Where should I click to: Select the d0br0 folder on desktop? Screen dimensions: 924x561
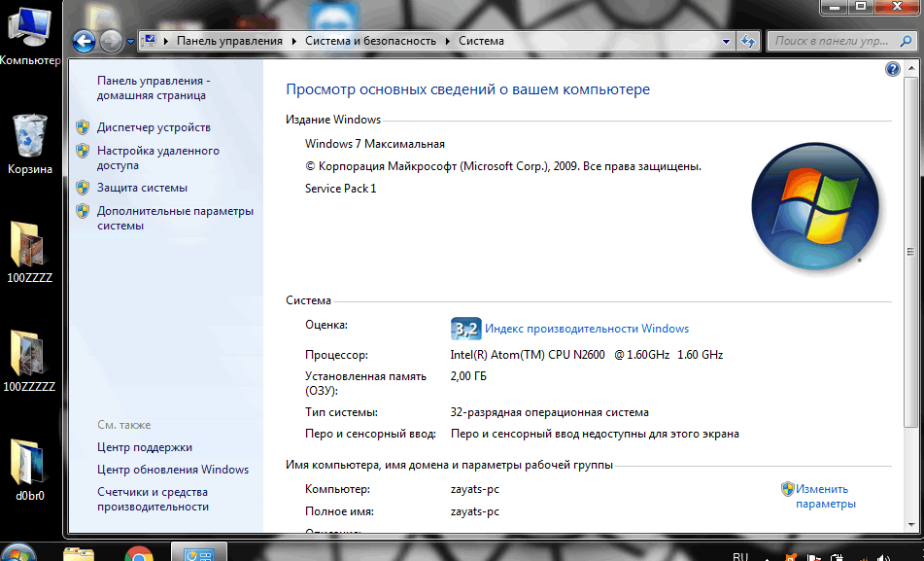[29, 471]
